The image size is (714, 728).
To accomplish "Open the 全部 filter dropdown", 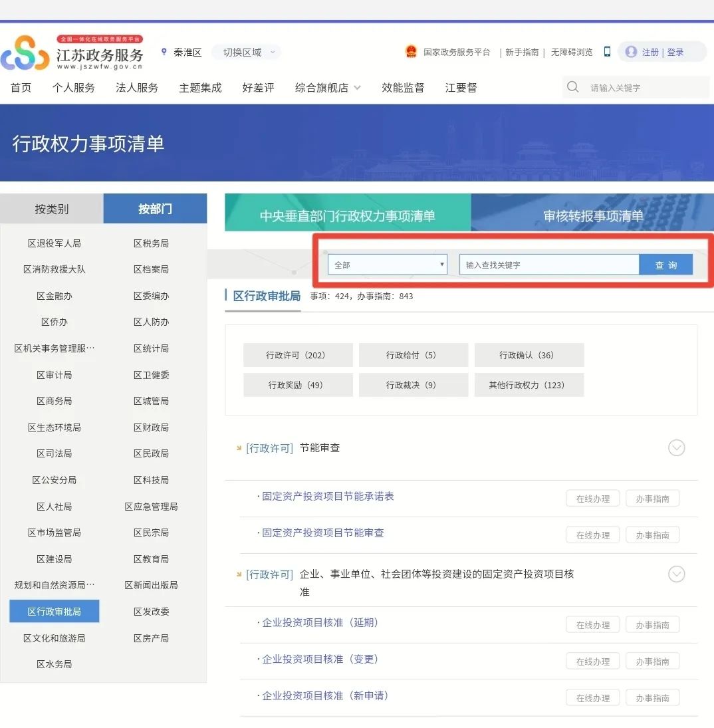I will (388, 264).
